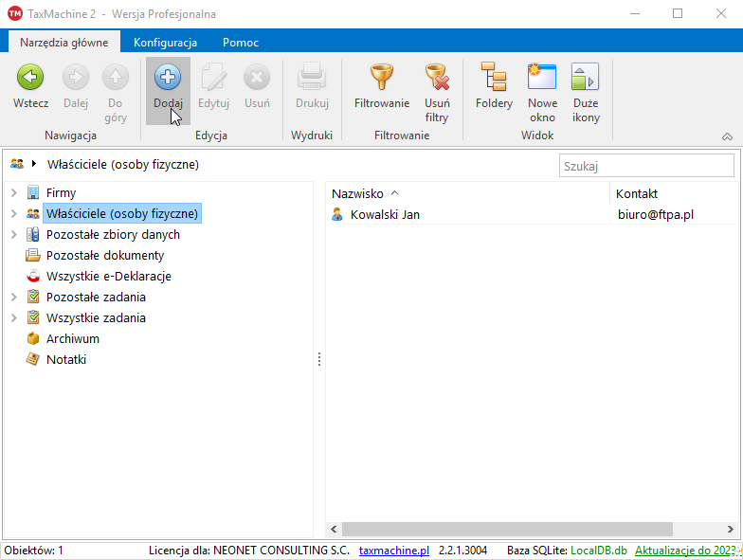The width and height of the screenshot is (743, 560).
Task: Click the horizontal scrollbar in the list
Action: point(502,529)
